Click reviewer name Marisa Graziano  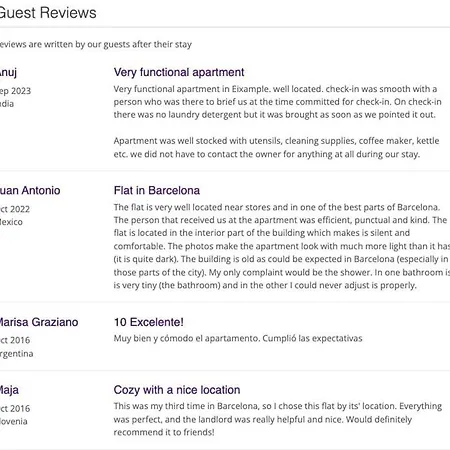pyautogui.click(x=39, y=322)
